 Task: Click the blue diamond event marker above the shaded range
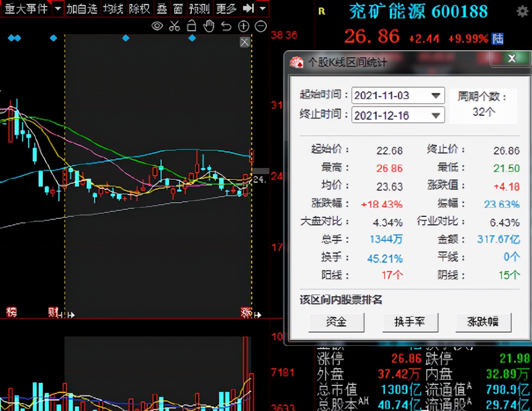tap(126, 38)
